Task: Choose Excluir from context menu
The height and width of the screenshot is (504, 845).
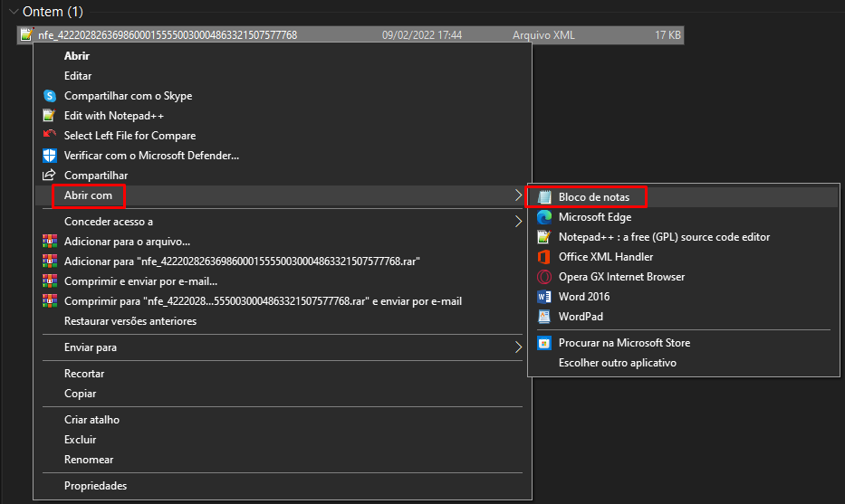Action: [81, 440]
